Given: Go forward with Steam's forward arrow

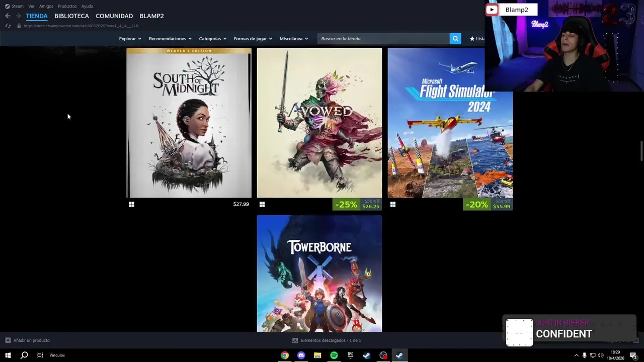Looking at the screenshot, I should click(18, 16).
